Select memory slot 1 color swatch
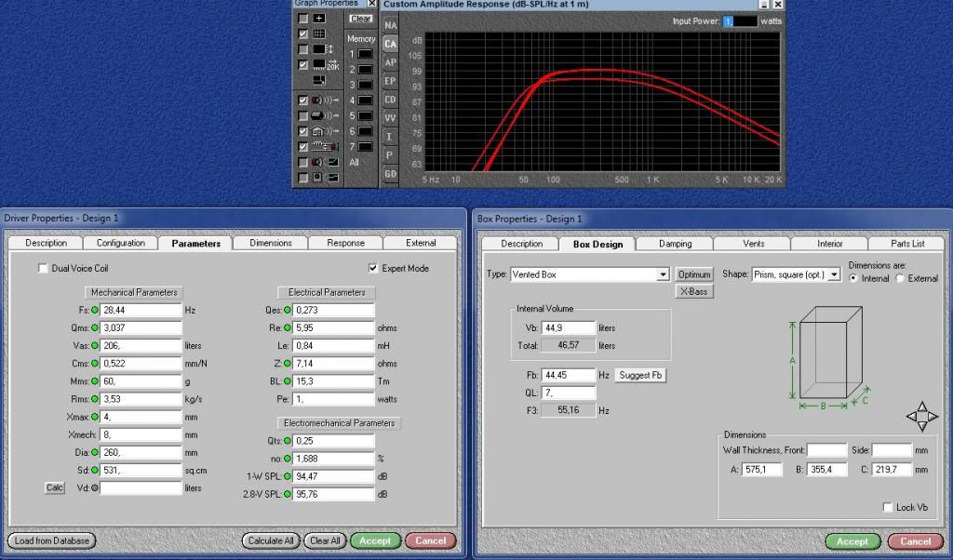 coord(366,54)
